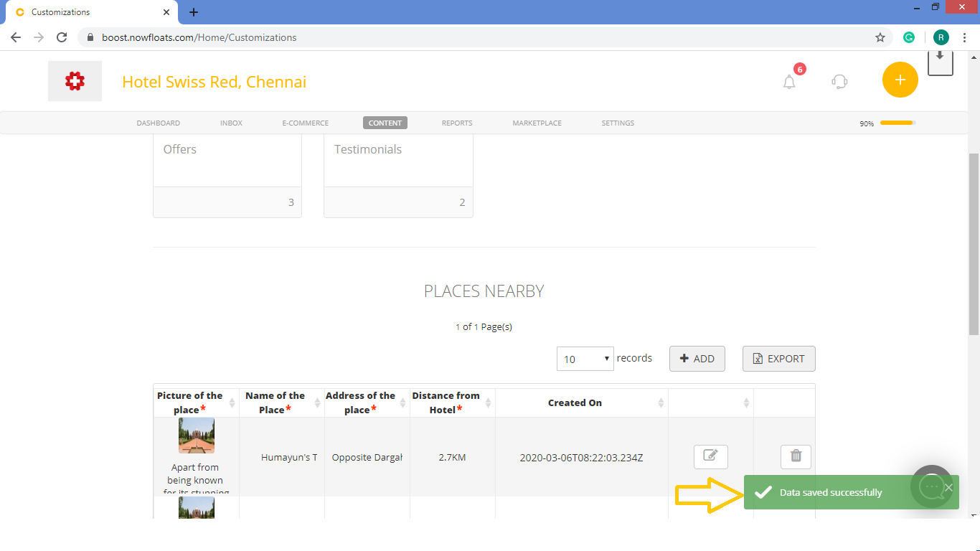Sort by Distance from Hotel column
This screenshot has height=551, width=980.
coord(453,402)
